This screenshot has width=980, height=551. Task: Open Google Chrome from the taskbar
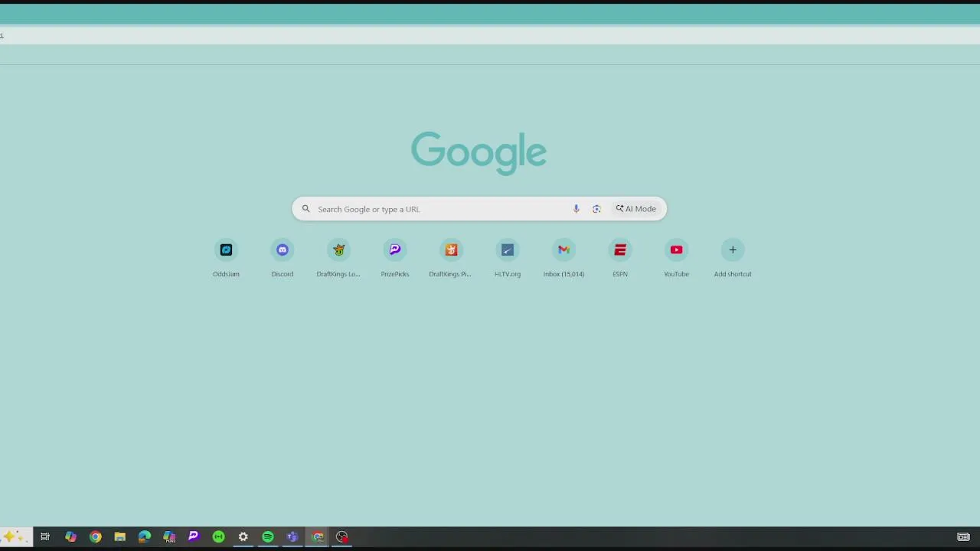click(x=95, y=537)
